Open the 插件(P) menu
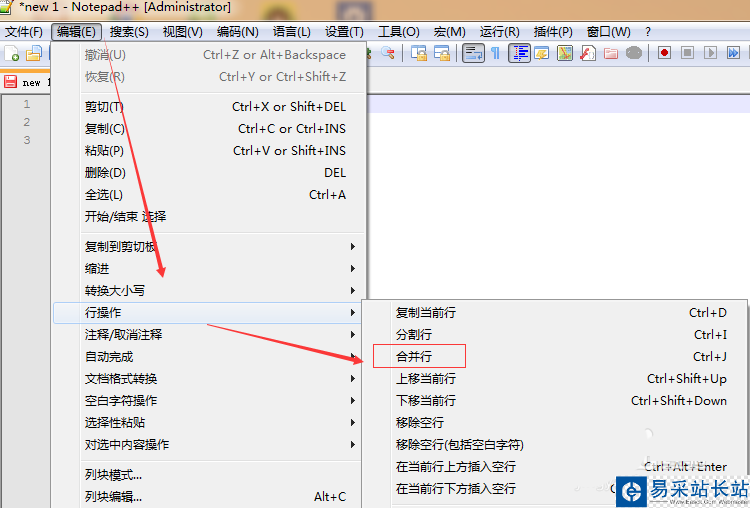Image resolution: width=750 pixels, height=508 pixels. (x=553, y=32)
